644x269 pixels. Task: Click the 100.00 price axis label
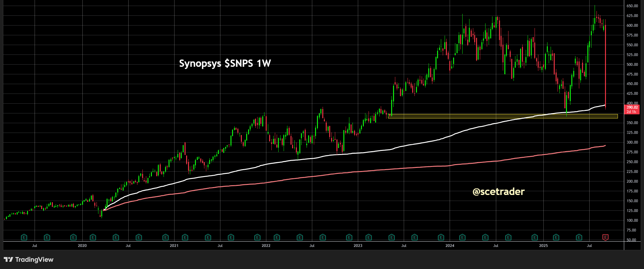632,220
